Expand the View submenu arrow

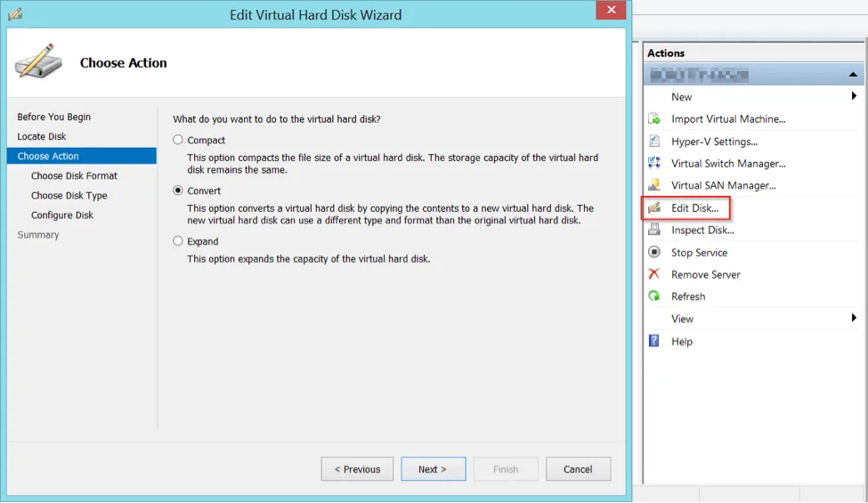click(854, 318)
